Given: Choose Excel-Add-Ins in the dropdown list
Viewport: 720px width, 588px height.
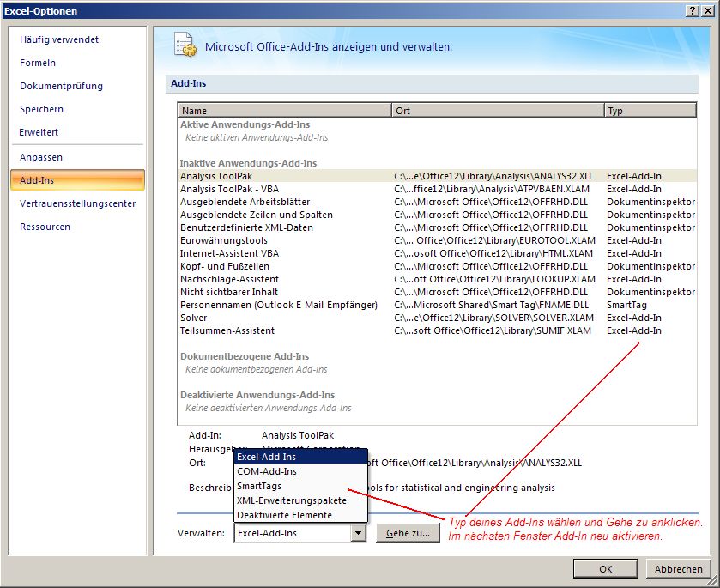Looking at the screenshot, I should pyautogui.click(x=300, y=457).
